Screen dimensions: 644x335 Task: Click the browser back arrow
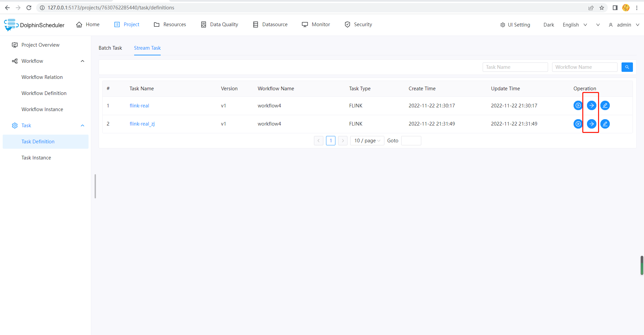(7, 8)
